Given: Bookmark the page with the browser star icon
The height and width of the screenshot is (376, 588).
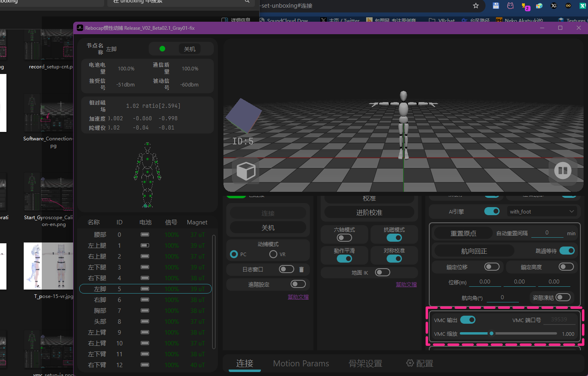Looking at the screenshot, I should click(476, 6).
